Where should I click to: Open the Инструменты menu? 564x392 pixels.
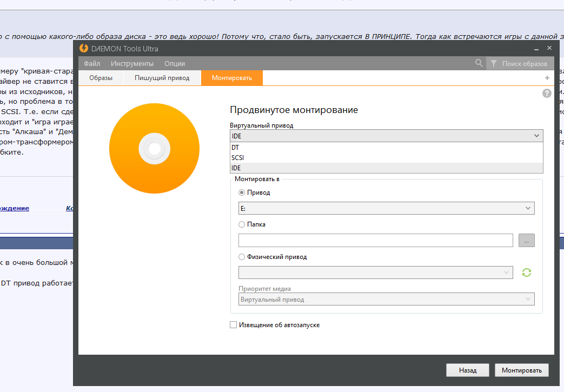pyautogui.click(x=132, y=64)
